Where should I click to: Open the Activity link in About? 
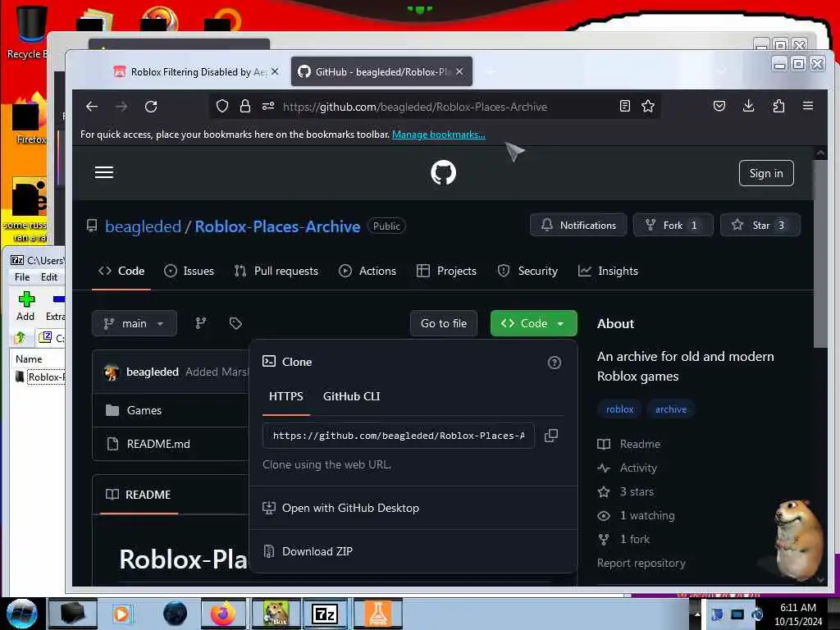638,468
